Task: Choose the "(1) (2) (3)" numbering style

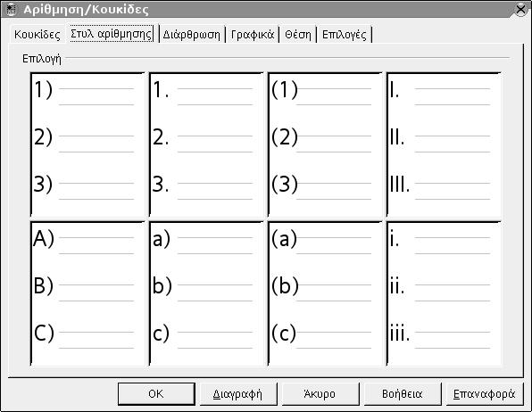Action: pos(326,144)
